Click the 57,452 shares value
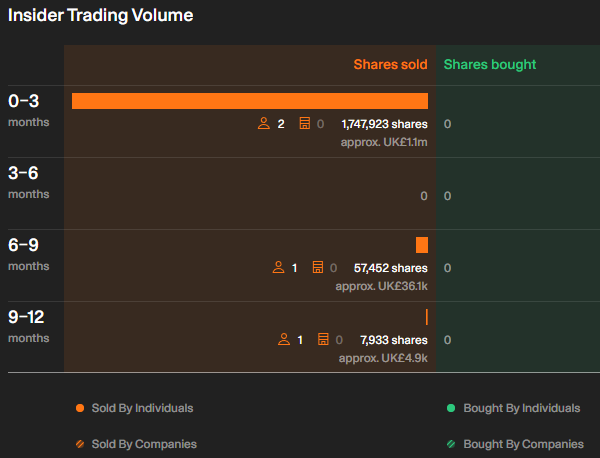The width and height of the screenshot is (600, 458). (x=391, y=268)
